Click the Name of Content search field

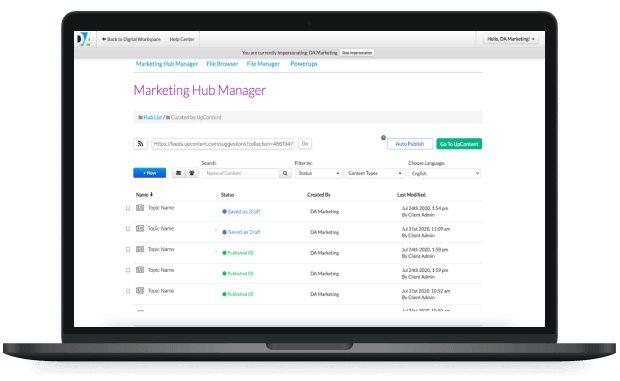(240, 173)
